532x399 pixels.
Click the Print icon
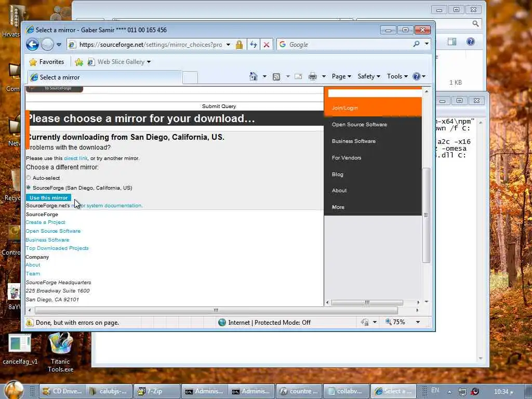312,77
